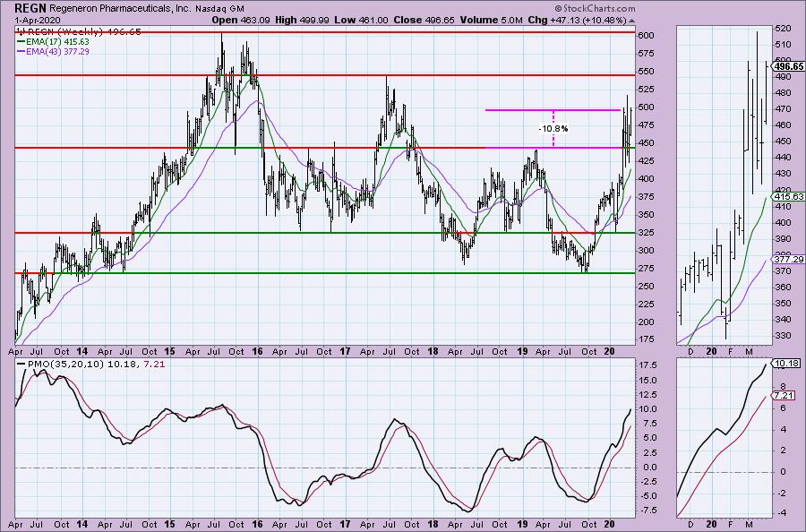Click the -7.5 PMO axis label
The image size is (806, 532).
[647, 511]
